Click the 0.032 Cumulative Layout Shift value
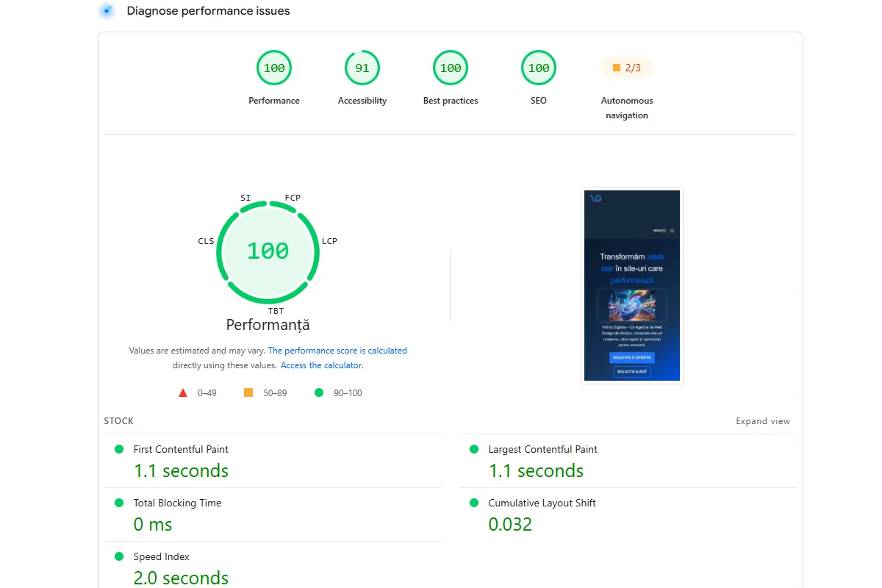This screenshot has height=588, width=882. 510,525
